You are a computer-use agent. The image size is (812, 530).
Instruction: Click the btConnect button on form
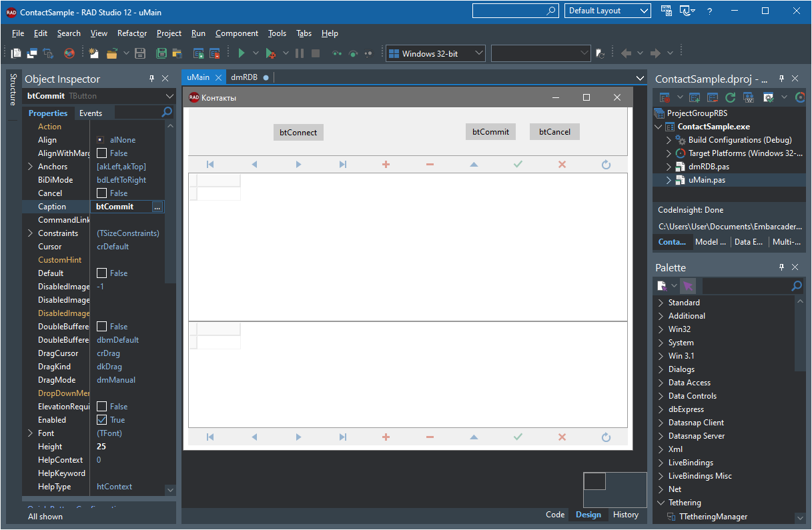point(298,132)
